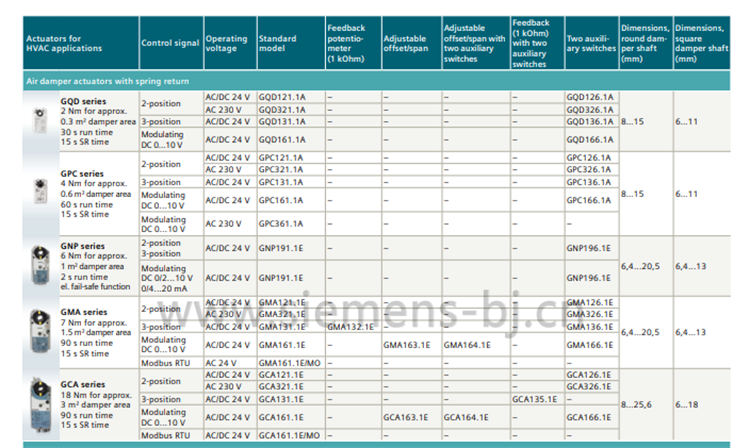Select model cell GPC131.1A
Image resolution: width=750 pixels, height=448 pixels.
pyautogui.click(x=281, y=182)
